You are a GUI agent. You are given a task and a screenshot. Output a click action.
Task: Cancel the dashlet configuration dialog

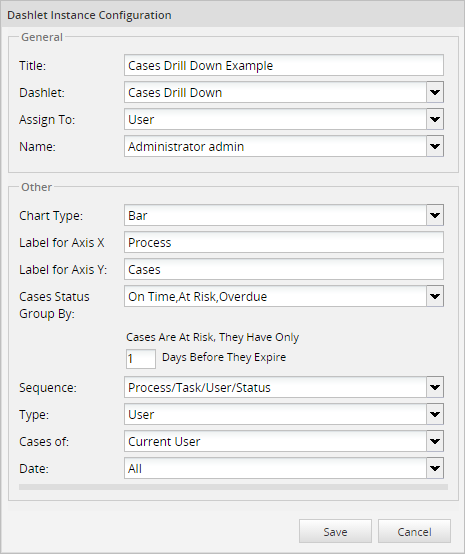pos(414,531)
